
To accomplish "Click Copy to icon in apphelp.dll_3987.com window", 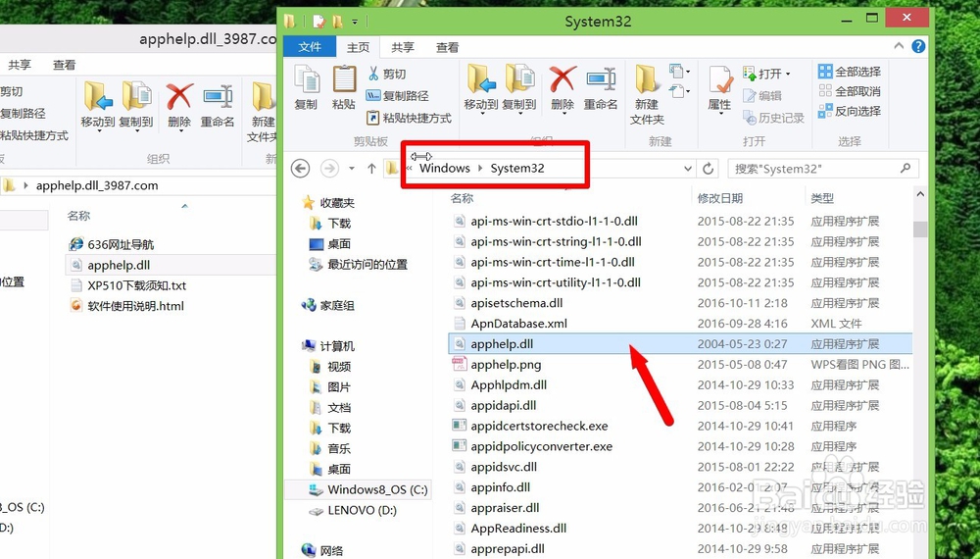I will pos(136,97).
